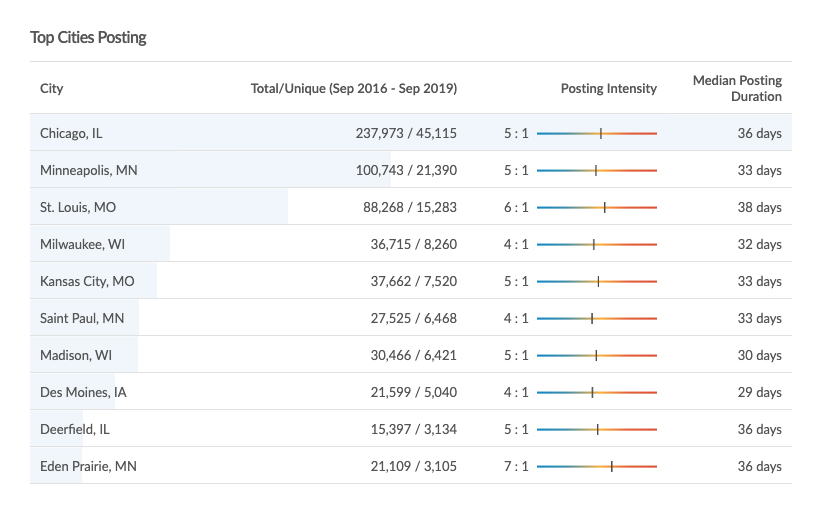
Task: Click the Posting Intensity column header
Action: [609, 88]
